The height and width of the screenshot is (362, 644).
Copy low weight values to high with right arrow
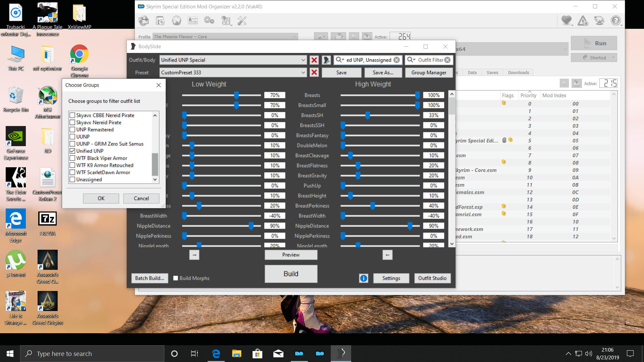tap(194, 255)
